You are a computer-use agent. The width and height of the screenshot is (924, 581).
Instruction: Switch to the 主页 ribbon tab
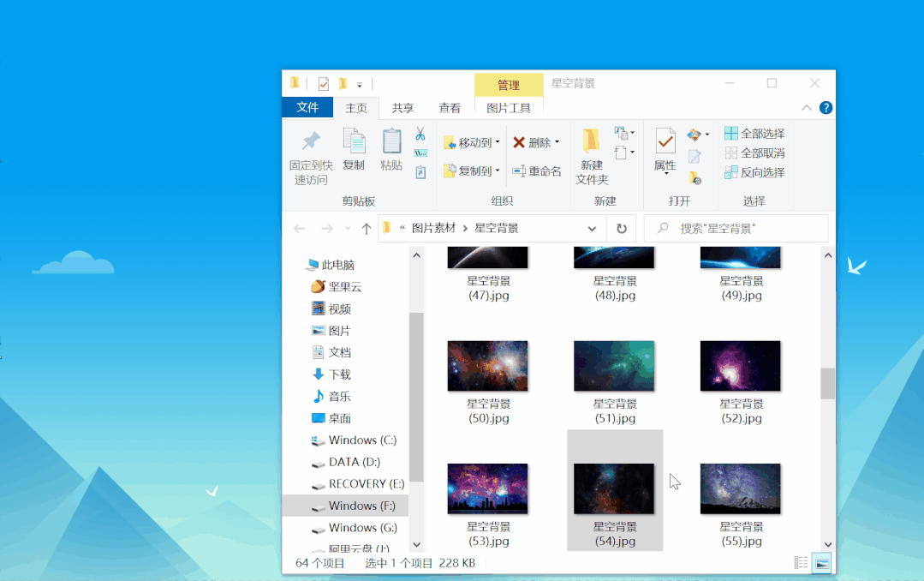point(356,108)
